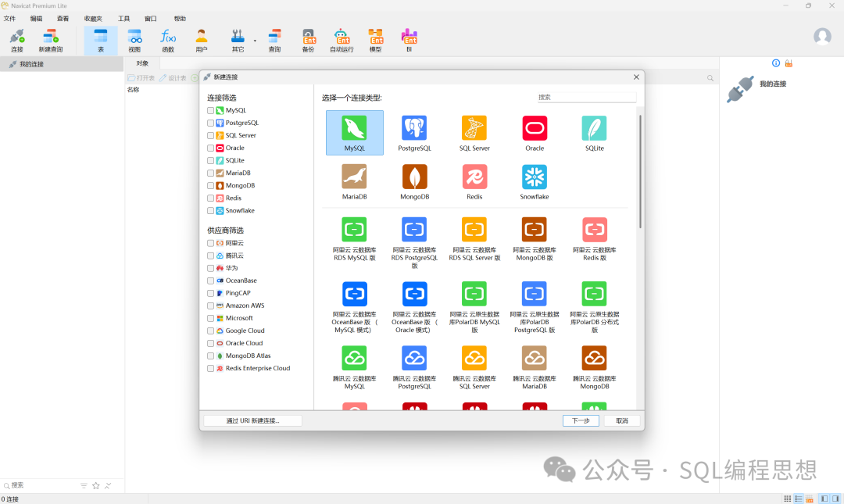Click the 备份 toolbar icon

click(308, 40)
